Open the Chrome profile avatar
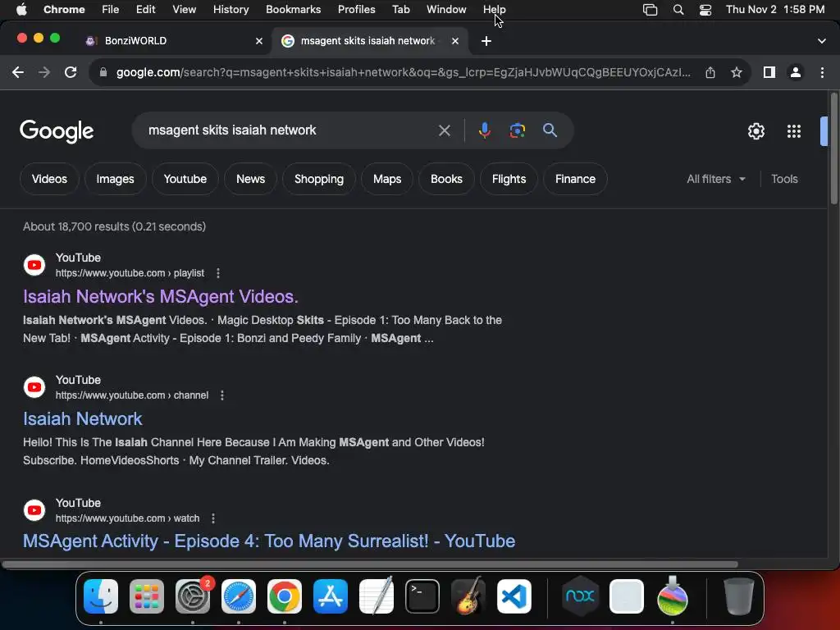 (x=796, y=72)
